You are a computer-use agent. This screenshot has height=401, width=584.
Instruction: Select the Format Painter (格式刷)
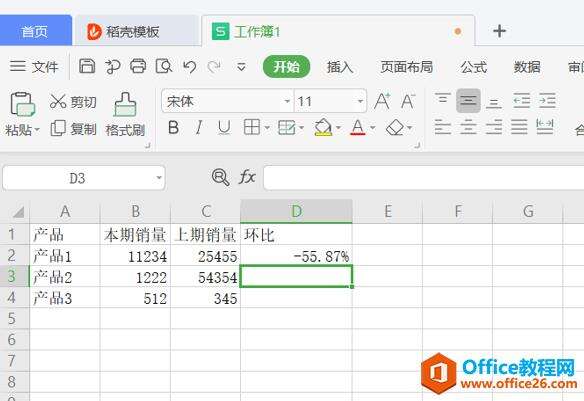[x=125, y=115]
